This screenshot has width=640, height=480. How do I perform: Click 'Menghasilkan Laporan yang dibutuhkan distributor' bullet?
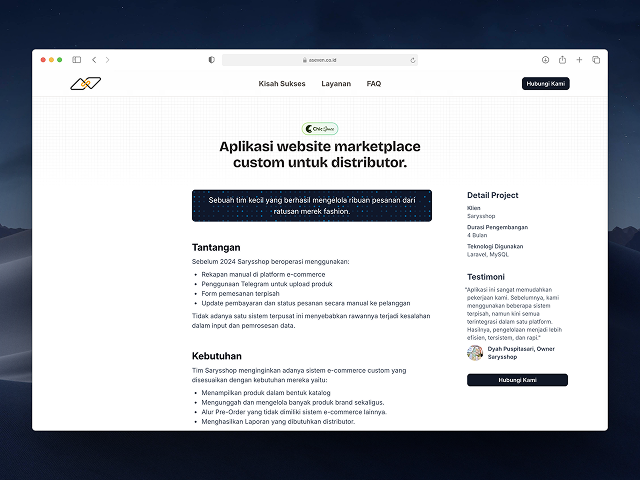tap(278, 421)
